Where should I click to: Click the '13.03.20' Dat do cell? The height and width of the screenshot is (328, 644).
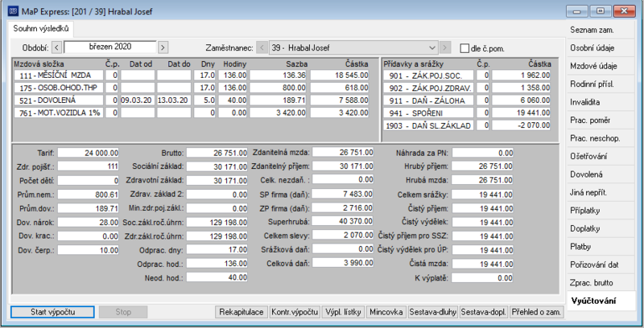174,100
